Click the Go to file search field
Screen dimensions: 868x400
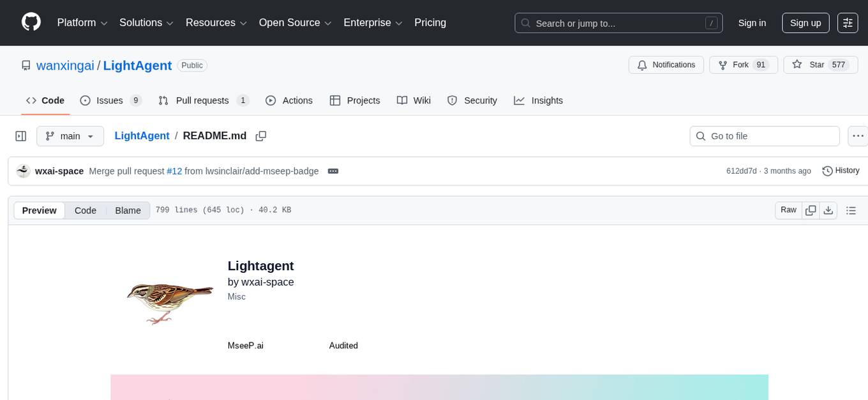[x=764, y=135]
